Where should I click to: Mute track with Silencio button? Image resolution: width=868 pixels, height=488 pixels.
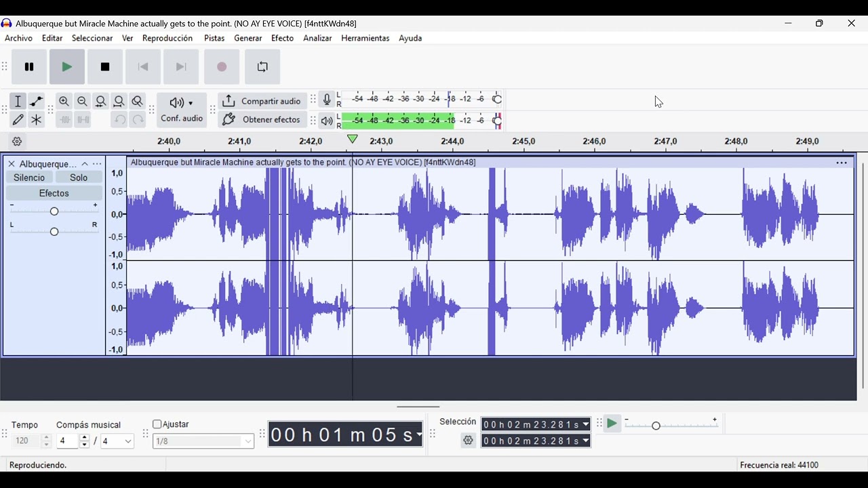pyautogui.click(x=29, y=178)
